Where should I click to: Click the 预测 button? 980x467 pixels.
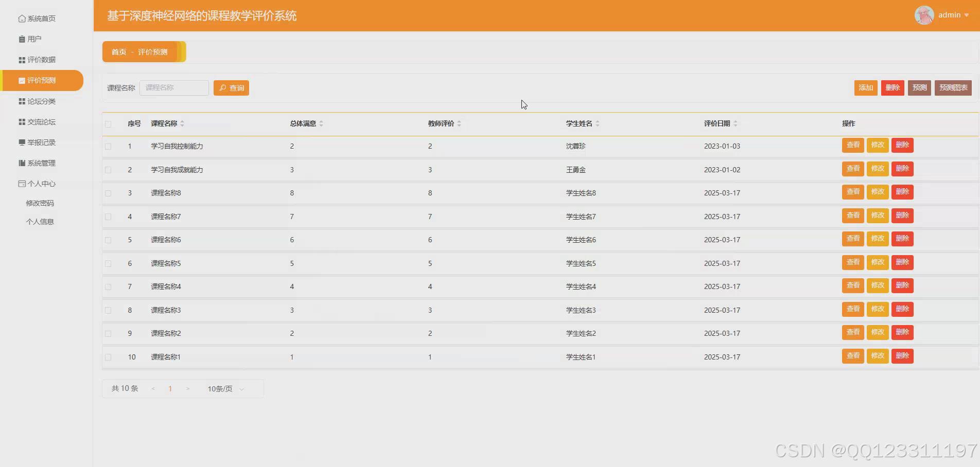click(x=919, y=88)
